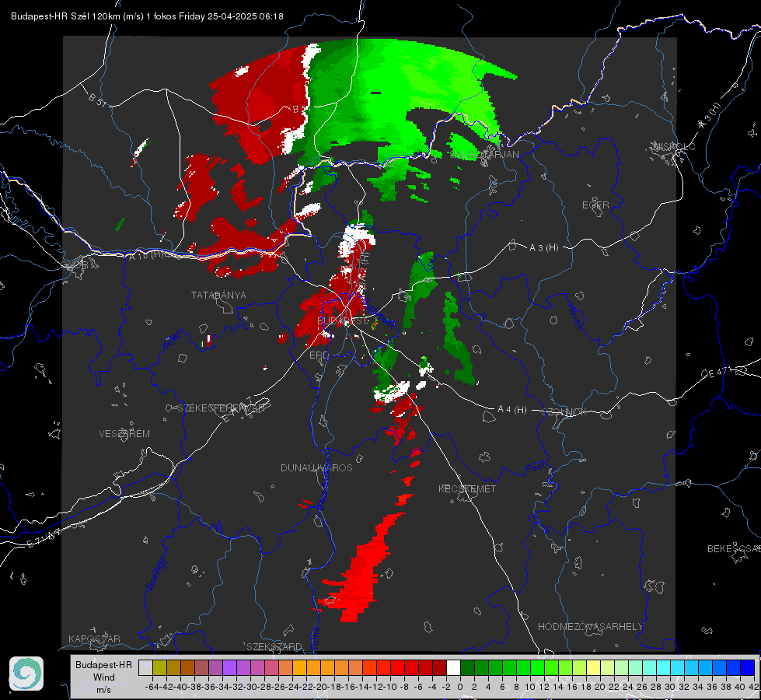Click the swirl logo icon beside the legend
Viewport: 761px width, 700px height.
coord(26,674)
